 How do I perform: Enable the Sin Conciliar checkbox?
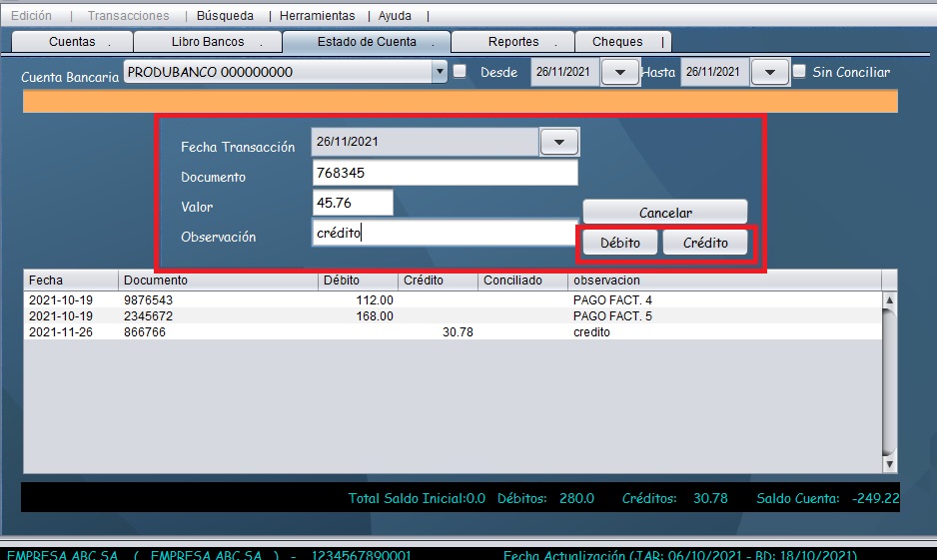pos(799,72)
